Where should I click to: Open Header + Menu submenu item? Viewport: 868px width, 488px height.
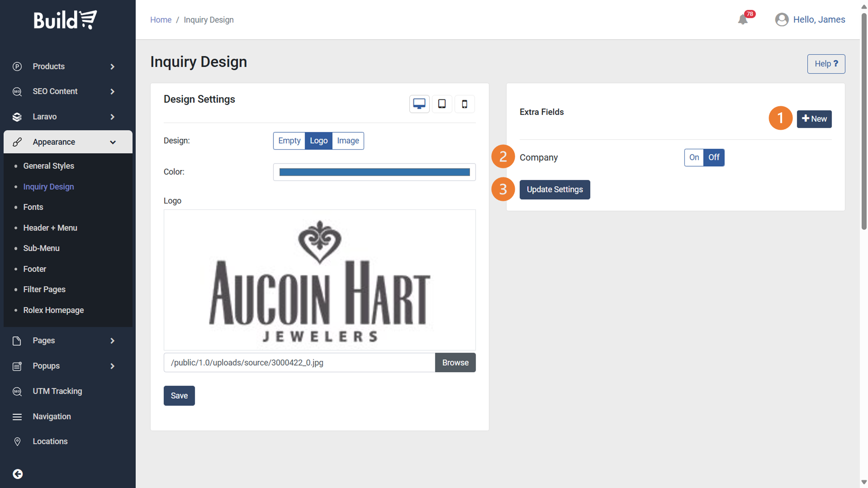(x=50, y=228)
